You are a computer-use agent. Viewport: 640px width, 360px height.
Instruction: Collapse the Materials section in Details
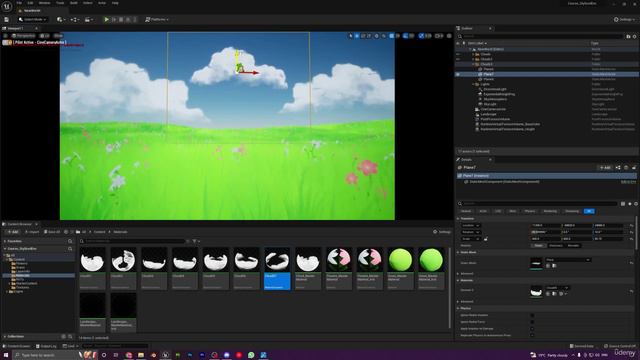click(x=458, y=280)
